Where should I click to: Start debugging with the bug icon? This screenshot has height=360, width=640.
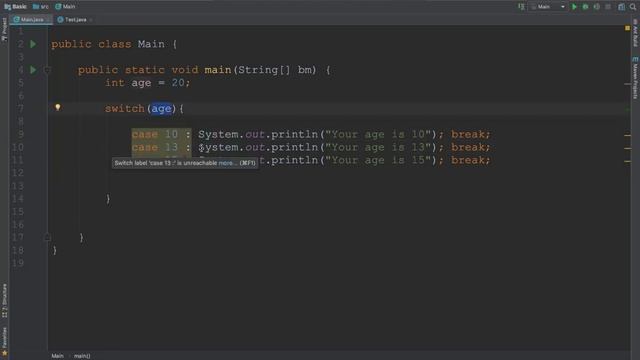[585, 7]
